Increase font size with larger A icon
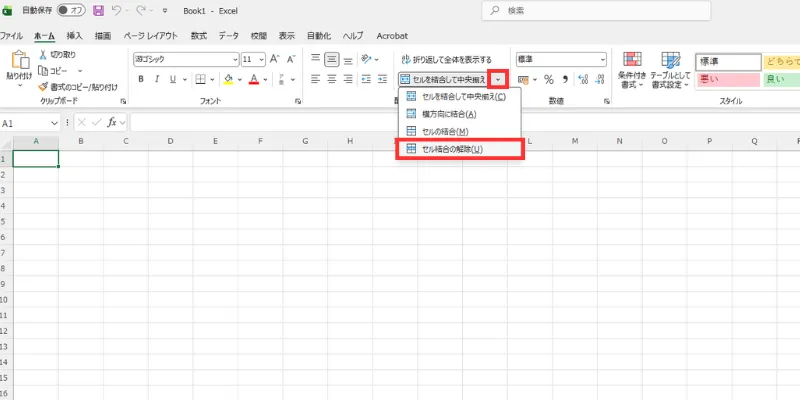This screenshot has width=800, height=400. point(274,59)
